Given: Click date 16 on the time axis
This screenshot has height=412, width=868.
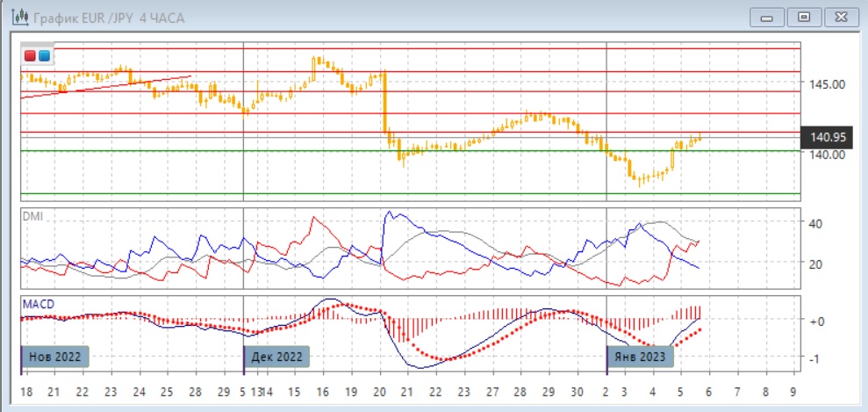Looking at the screenshot, I should coord(322,391).
